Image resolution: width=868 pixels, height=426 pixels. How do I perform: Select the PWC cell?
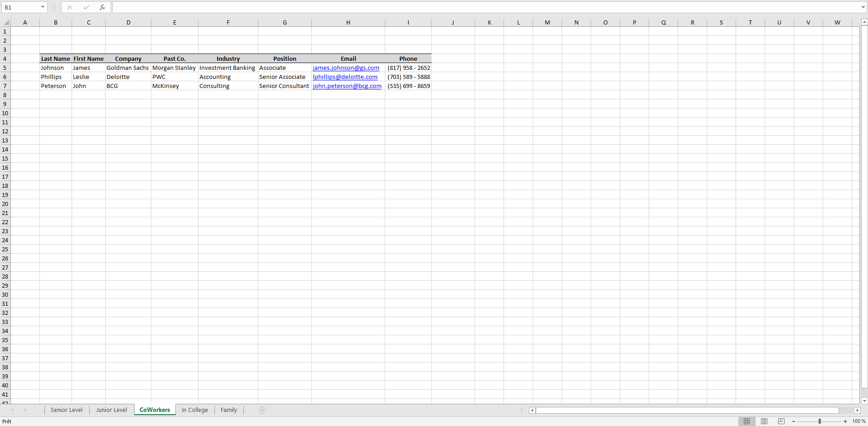coord(175,77)
